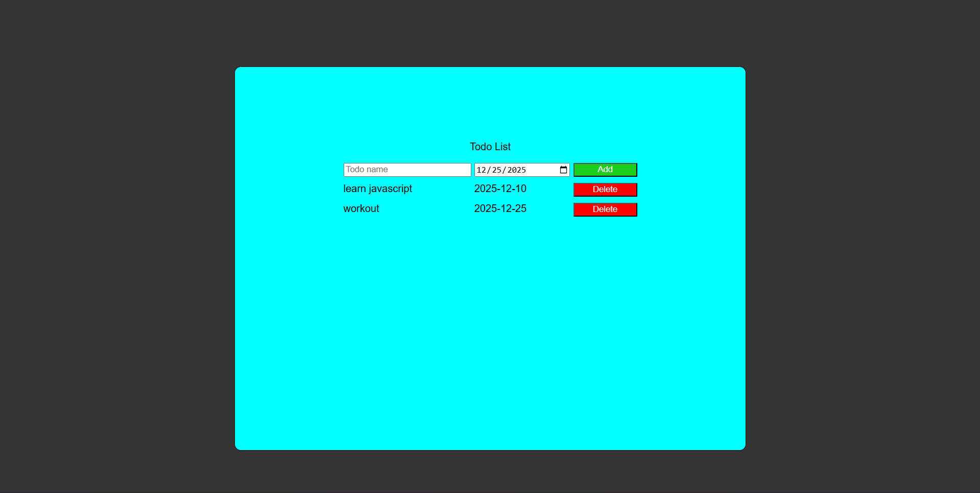Click empty cyan area above the Todo List heading
The width and height of the screenshot is (980, 493).
[490, 102]
